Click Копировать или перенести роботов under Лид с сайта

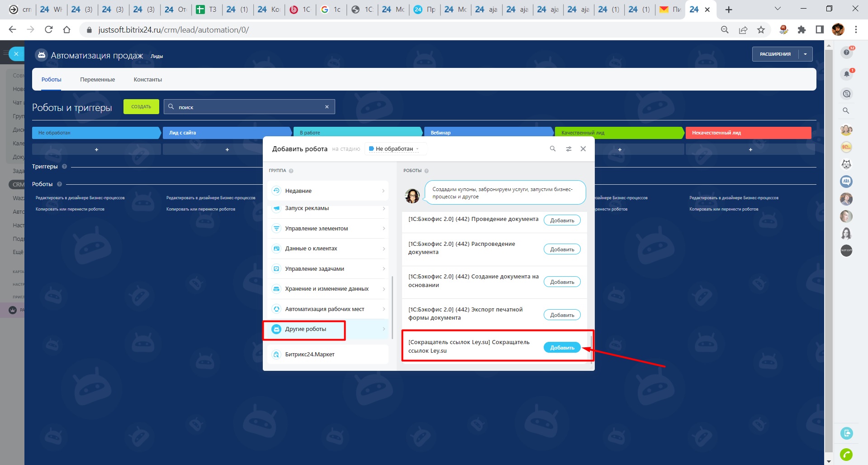point(201,209)
